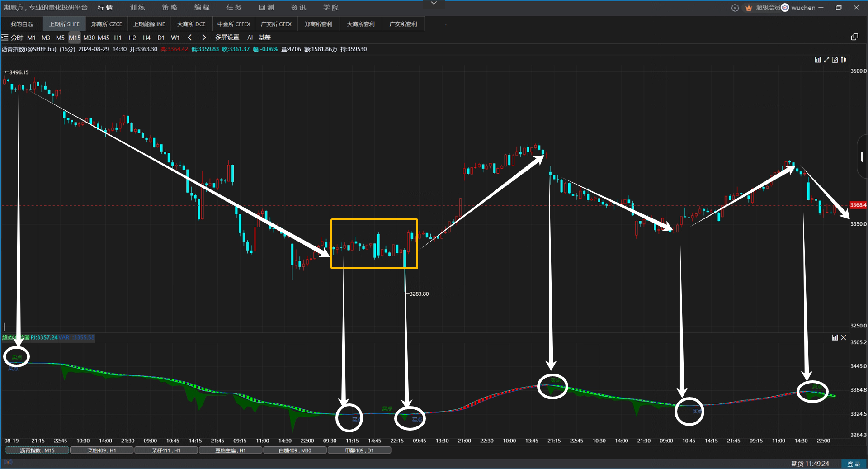Expand the collapsed top panel chevron
868x469 pixels.
coord(434,4)
